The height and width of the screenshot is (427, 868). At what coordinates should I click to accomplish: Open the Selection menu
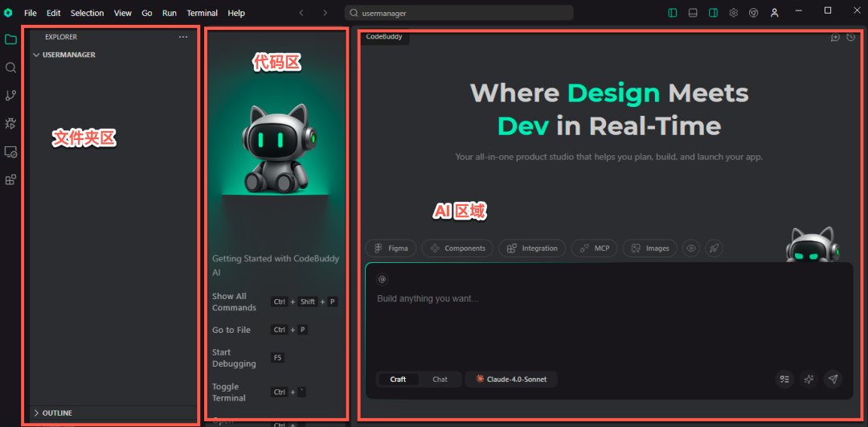(x=88, y=13)
